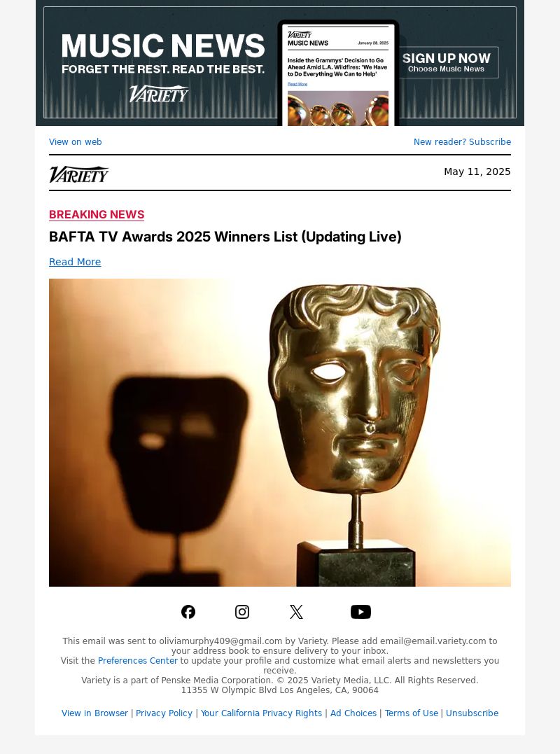Click the Ad Choices link
Screen dimensions: 560x754
[x=353, y=713]
